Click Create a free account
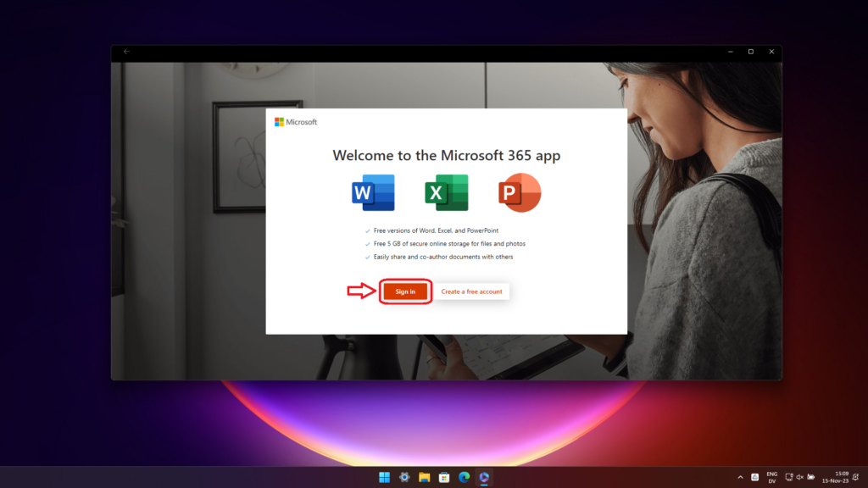Image resolution: width=868 pixels, height=488 pixels. click(x=472, y=291)
